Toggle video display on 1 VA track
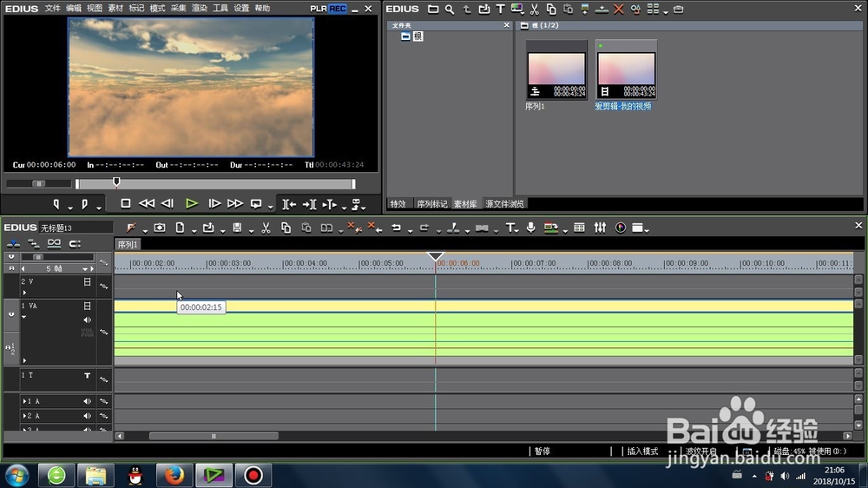 pyautogui.click(x=87, y=306)
